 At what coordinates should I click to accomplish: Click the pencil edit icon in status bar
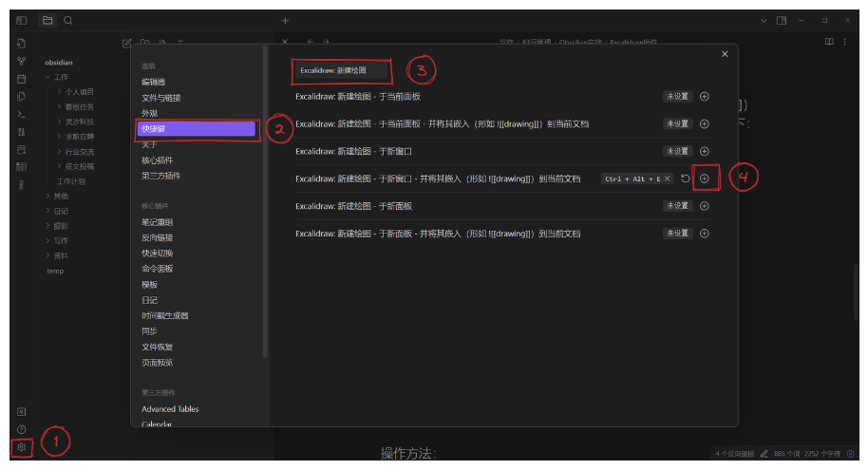764,454
